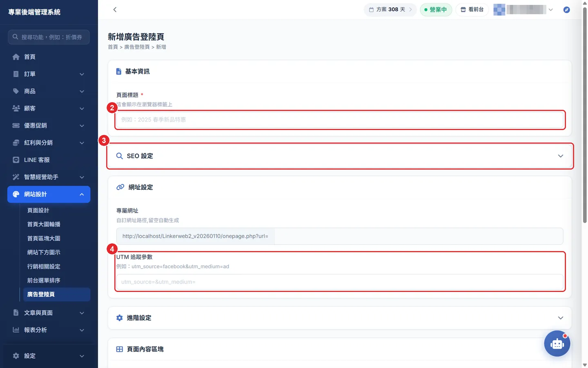Click the home icon beside 首頁 in sidebar
Screen dimensions: 588x368
(x=16, y=57)
